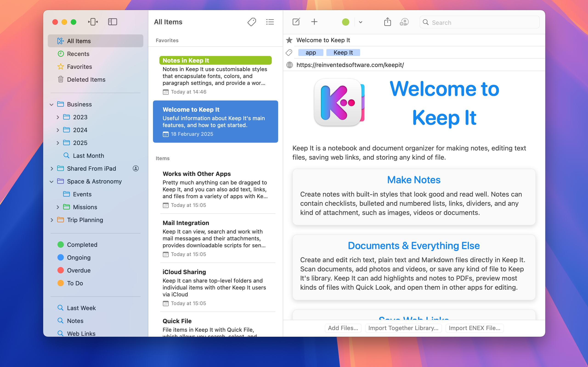Click inside the Search field
This screenshot has width=588, height=367.
click(479, 22)
